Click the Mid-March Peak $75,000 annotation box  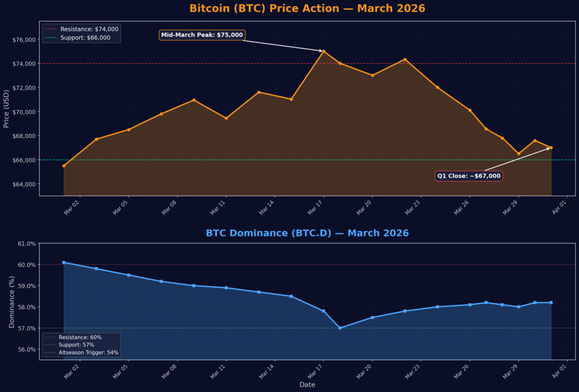202,35
